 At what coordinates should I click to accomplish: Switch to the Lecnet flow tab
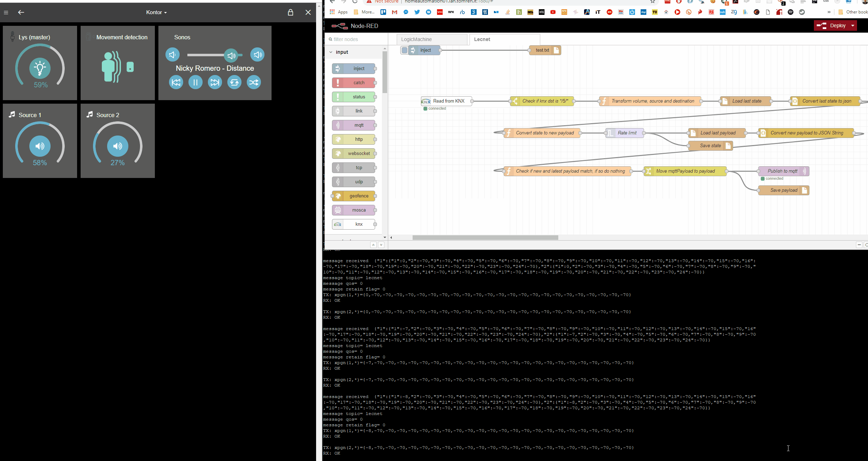[x=482, y=39]
